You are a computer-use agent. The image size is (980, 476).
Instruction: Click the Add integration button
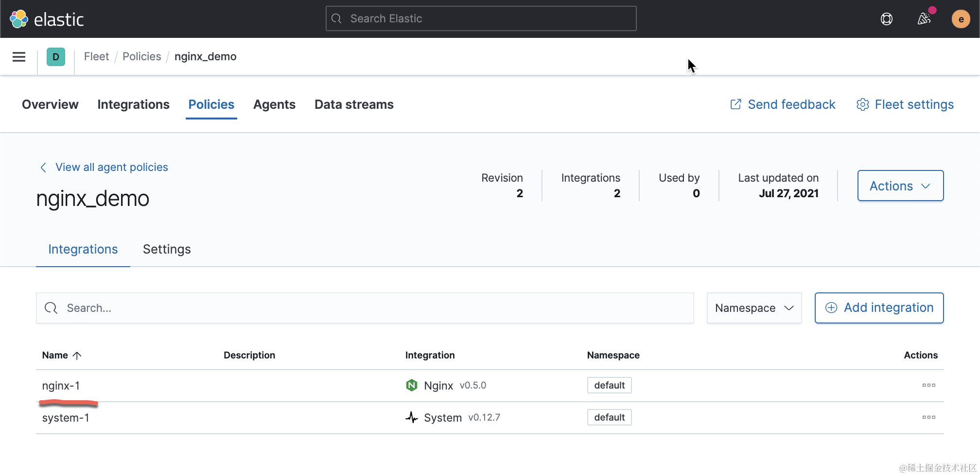point(879,308)
